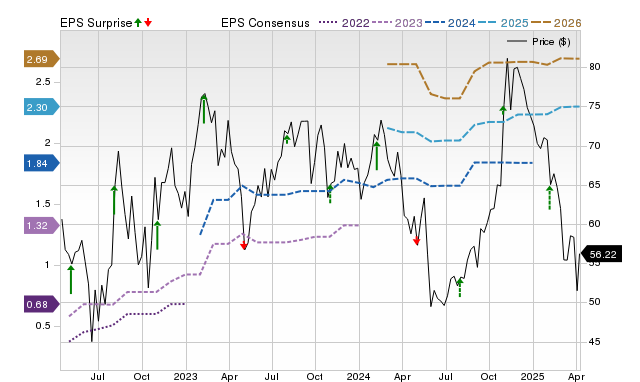Select the 2024 dark blue legend entry

coord(450,23)
